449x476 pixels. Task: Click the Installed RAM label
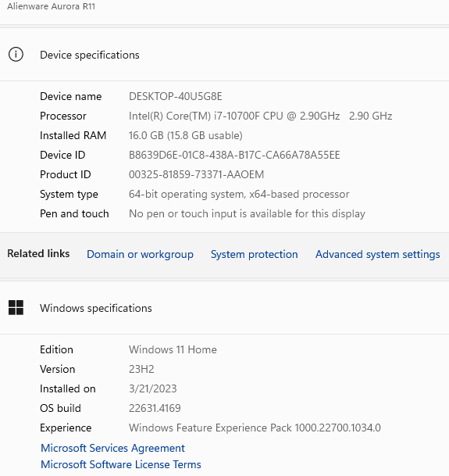73,135
